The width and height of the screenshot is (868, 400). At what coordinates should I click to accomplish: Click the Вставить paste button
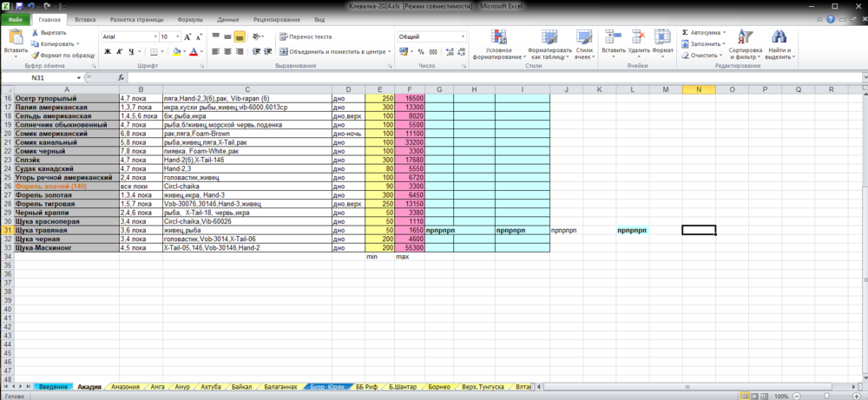[x=16, y=43]
